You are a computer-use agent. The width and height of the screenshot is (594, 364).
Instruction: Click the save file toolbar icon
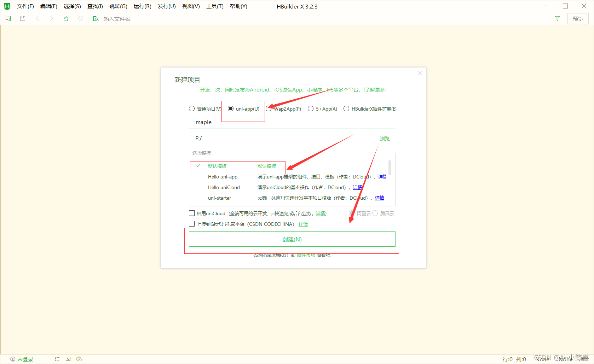click(x=23, y=18)
